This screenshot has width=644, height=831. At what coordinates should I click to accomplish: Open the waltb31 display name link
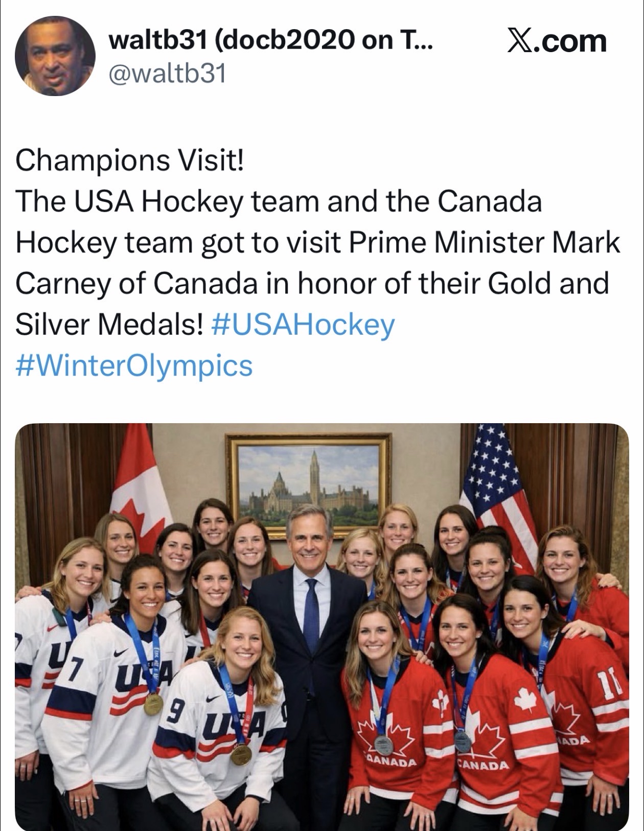point(271,40)
